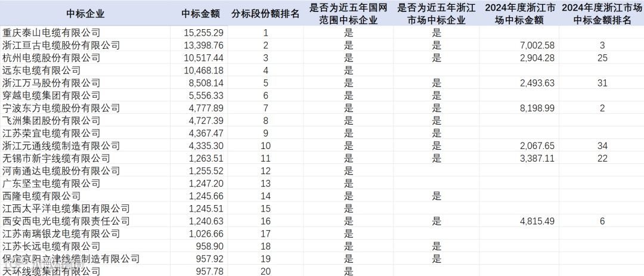The image size is (644, 276).
Task: Click the cell 浙江元通线缆制造有限公司
Action: pyautogui.click(x=61, y=146)
